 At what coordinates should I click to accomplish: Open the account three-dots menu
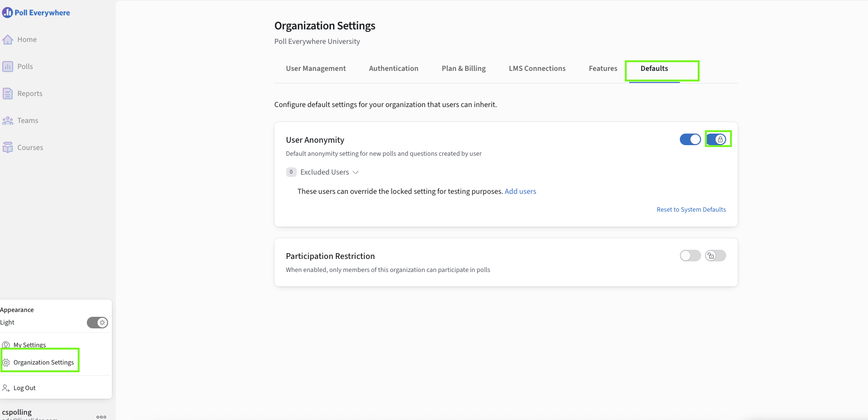click(101, 417)
